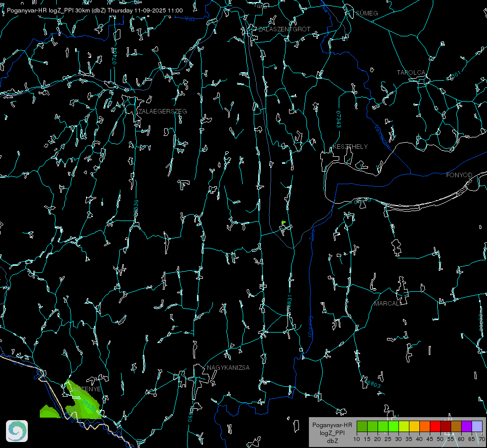Pick the red 45–50 dBZ legend swatch
The width and height of the screenshot is (487, 448).
tap(435, 426)
